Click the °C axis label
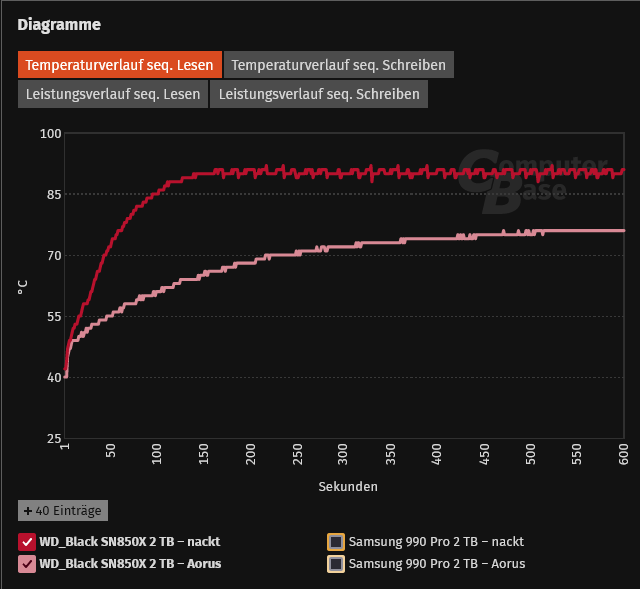640x589 pixels. (x=23, y=287)
